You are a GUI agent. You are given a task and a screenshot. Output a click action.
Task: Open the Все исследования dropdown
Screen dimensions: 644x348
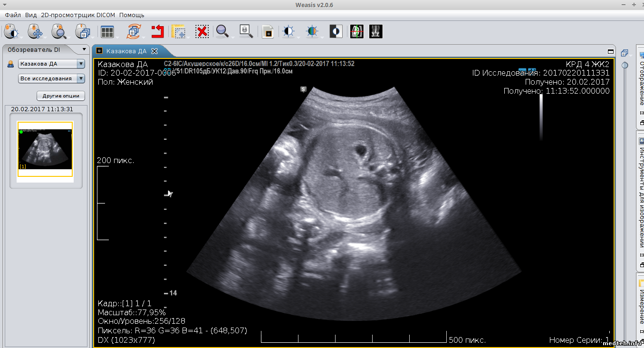tap(81, 78)
